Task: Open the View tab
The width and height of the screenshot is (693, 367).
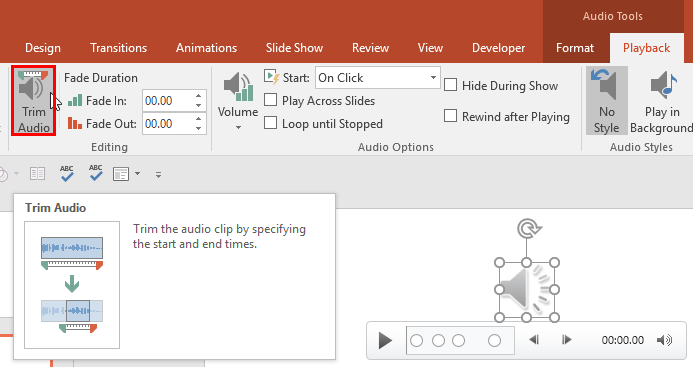Action: (430, 48)
